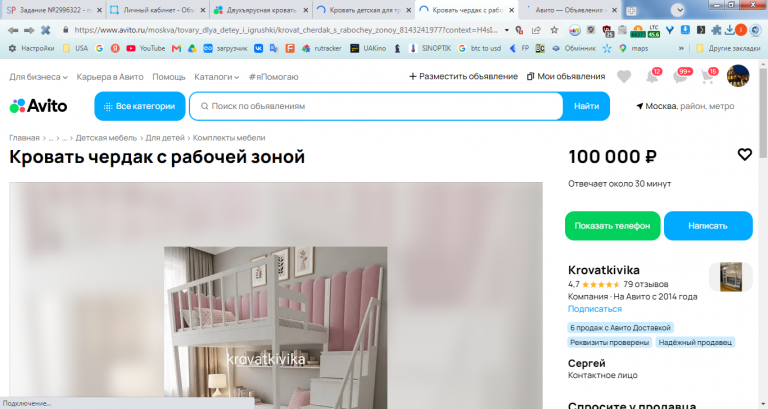Subscribe to seller via Подписаться
The height and width of the screenshot is (409, 768).
point(595,309)
